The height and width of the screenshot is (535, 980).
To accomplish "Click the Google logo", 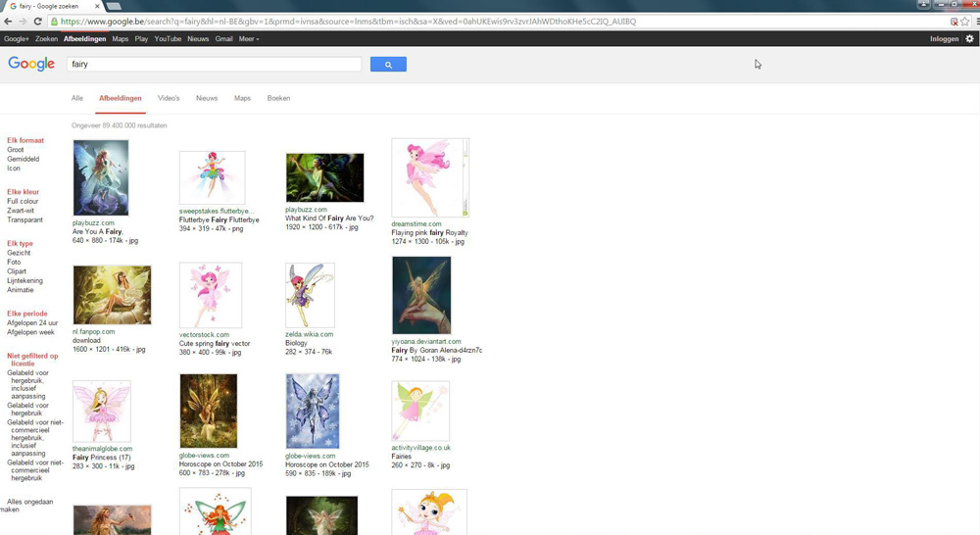I will click(x=31, y=64).
